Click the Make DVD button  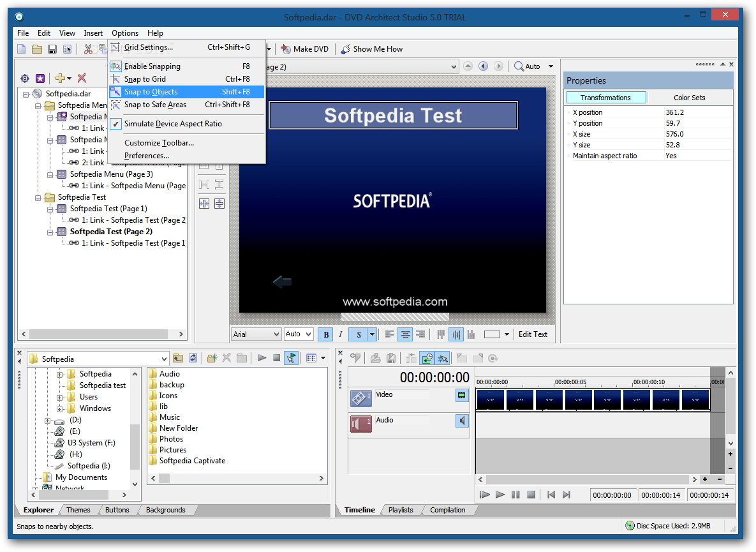click(305, 49)
